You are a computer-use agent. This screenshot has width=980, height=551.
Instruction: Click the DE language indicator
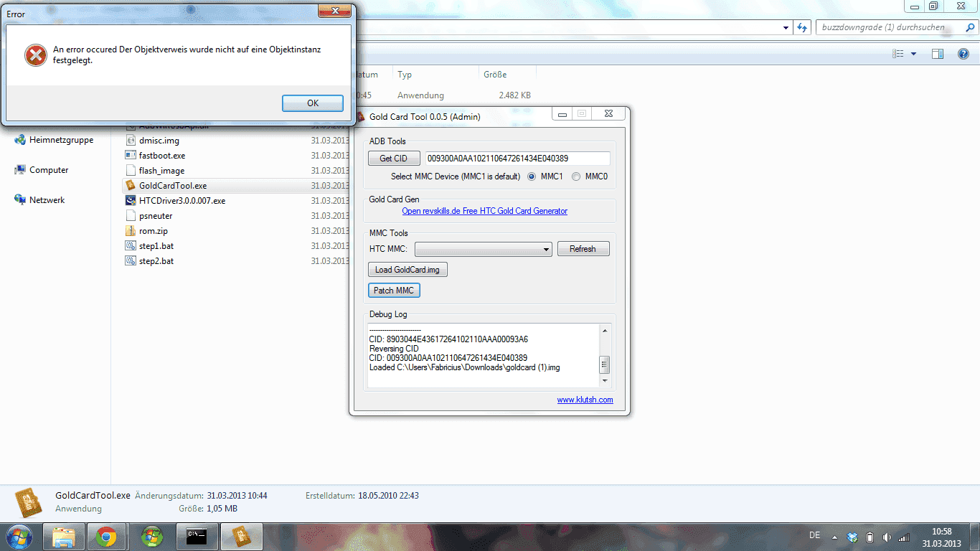814,535
